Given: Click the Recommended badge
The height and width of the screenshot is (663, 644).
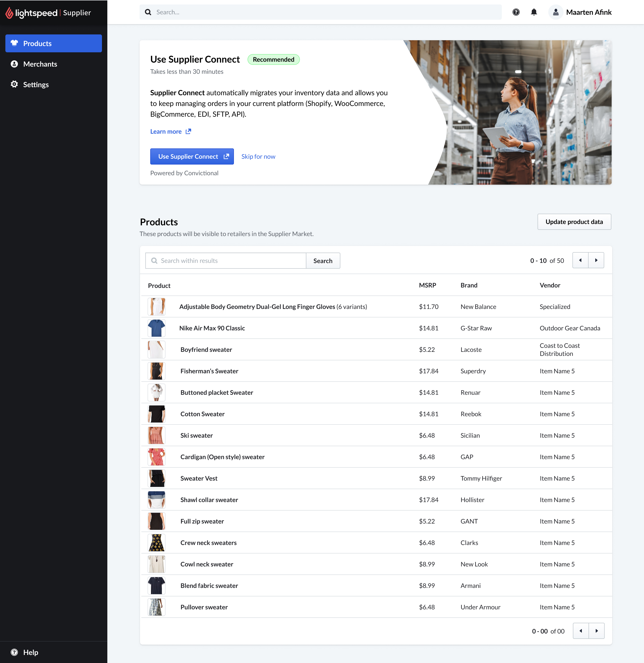Looking at the screenshot, I should pyautogui.click(x=273, y=59).
